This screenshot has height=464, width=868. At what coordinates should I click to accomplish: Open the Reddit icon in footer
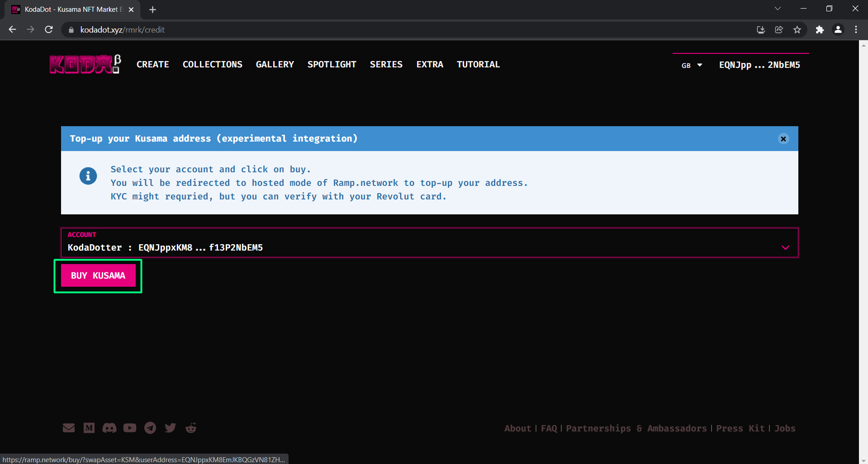[x=191, y=428]
